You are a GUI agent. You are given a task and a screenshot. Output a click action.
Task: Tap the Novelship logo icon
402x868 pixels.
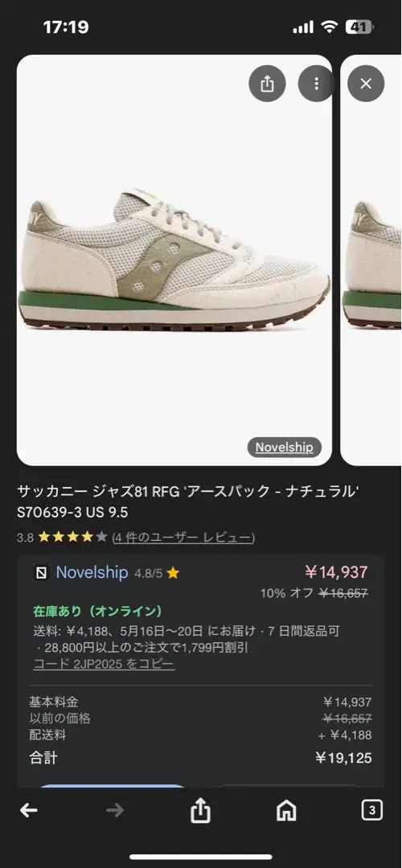point(42,573)
